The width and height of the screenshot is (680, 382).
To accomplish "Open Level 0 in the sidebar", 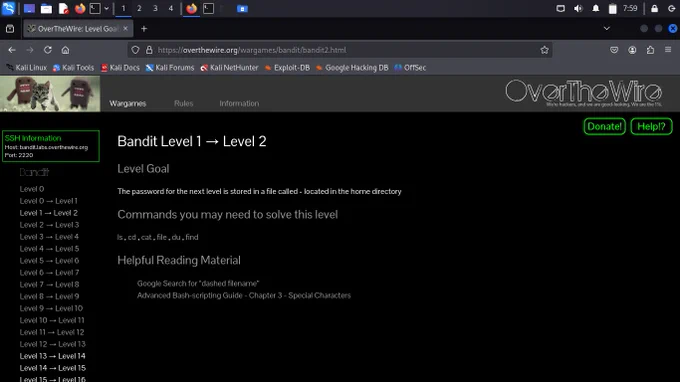I will pyautogui.click(x=32, y=189).
